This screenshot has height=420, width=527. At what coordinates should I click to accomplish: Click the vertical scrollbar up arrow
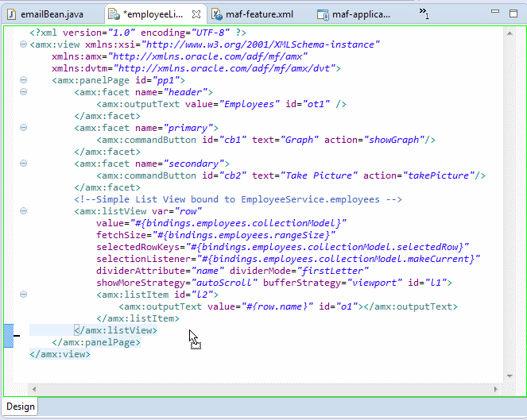click(x=510, y=33)
